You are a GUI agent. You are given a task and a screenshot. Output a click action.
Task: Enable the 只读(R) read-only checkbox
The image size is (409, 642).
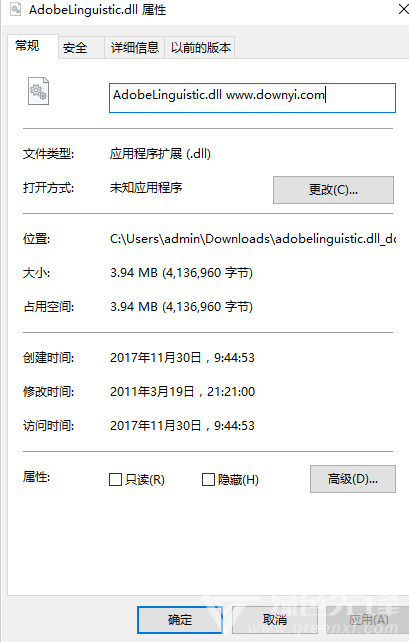(115, 479)
